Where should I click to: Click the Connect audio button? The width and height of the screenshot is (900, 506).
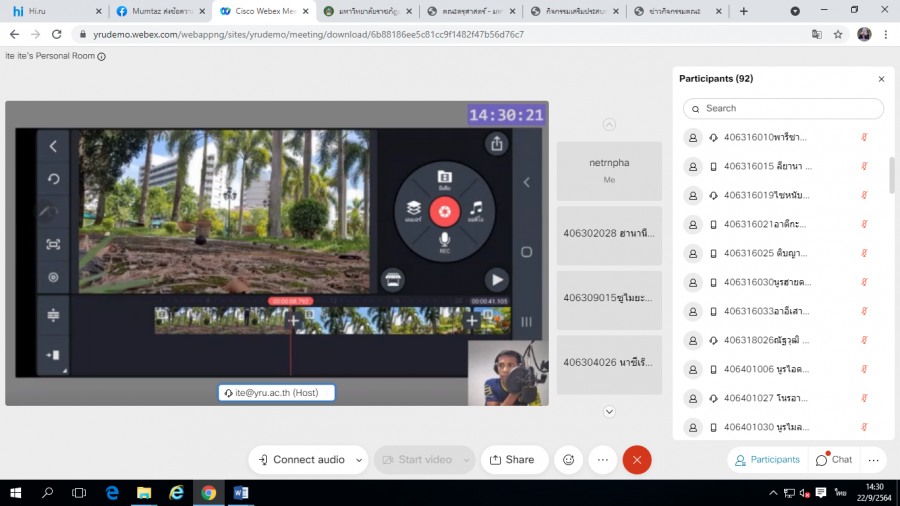pyautogui.click(x=302, y=460)
